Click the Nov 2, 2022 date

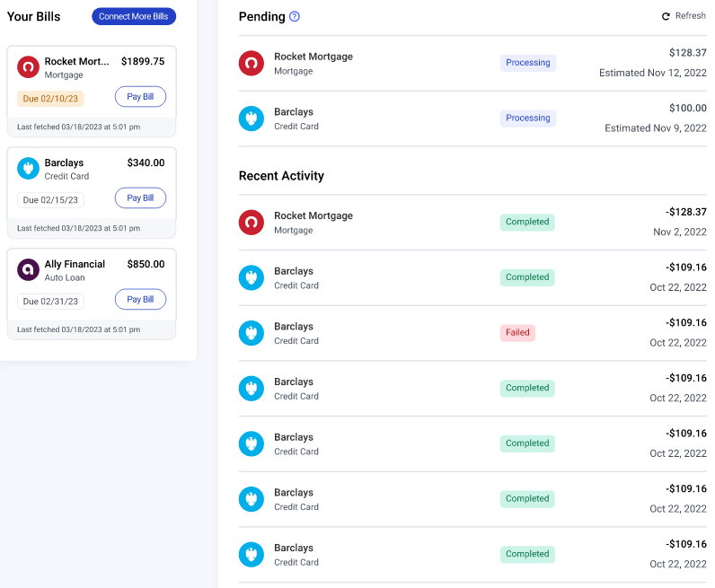coord(680,233)
